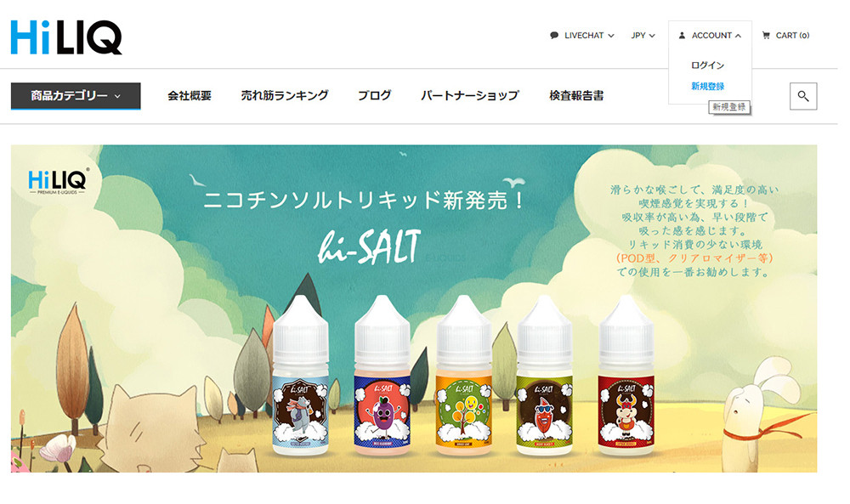Collapse the ACCOUNT dropdown menu
Viewport: 850px width, 504px height.
tap(710, 35)
